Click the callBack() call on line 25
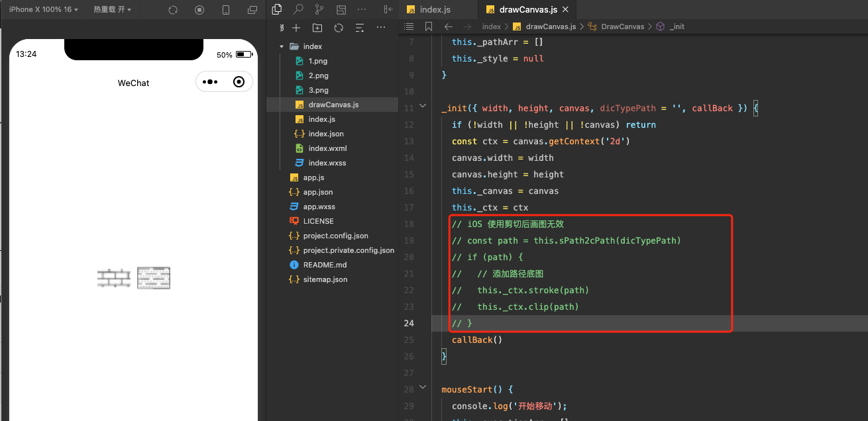Image resolution: width=868 pixels, height=421 pixels. (477, 340)
